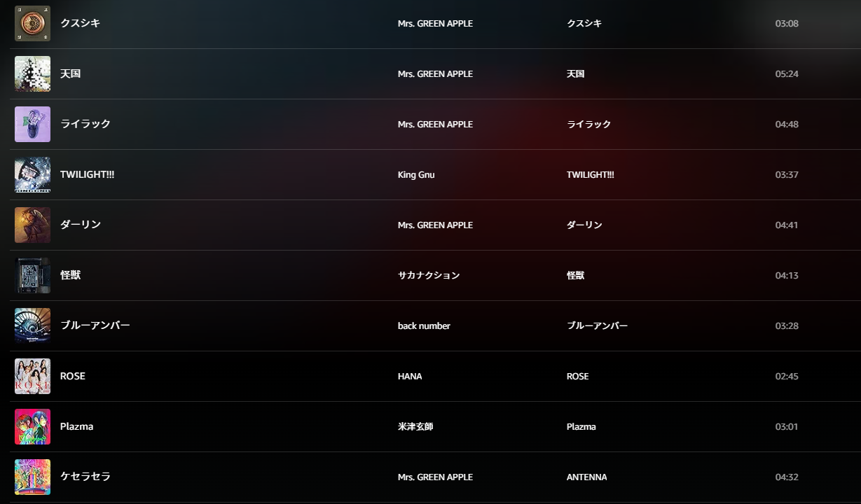Select the ライラック album cover thumbnail
The image size is (861, 504).
click(32, 125)
